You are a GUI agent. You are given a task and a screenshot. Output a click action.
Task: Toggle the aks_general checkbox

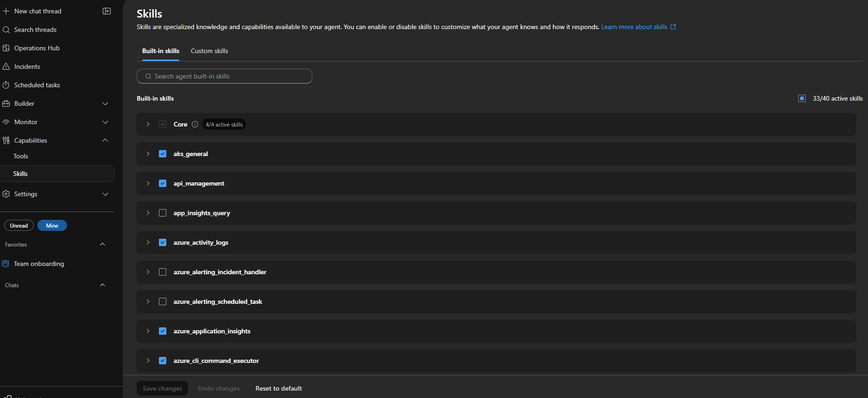point(163,154)
